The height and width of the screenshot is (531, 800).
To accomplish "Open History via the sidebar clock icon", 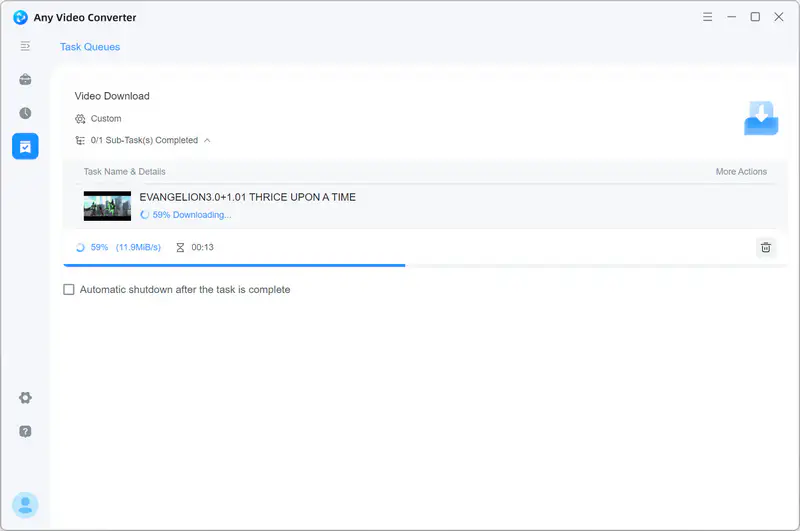I will click(25, 113).
